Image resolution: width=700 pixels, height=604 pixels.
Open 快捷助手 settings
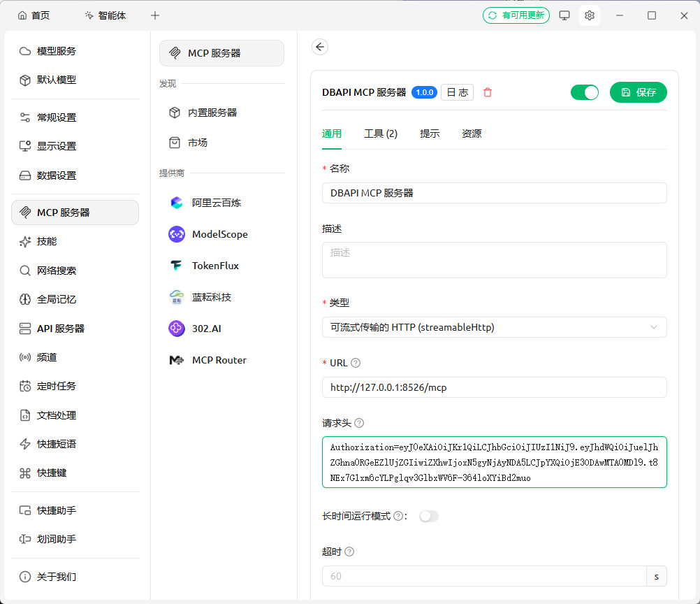[x=75, y=510]
